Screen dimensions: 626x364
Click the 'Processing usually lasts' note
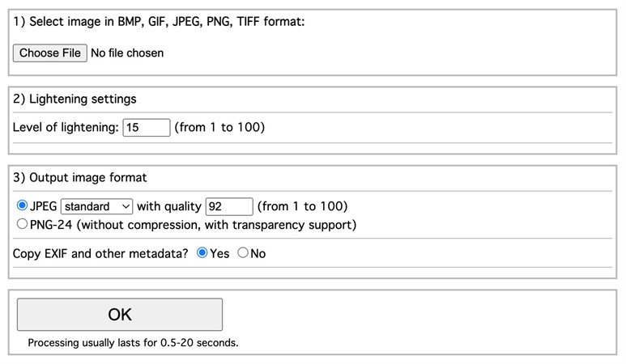click(133, 342)
